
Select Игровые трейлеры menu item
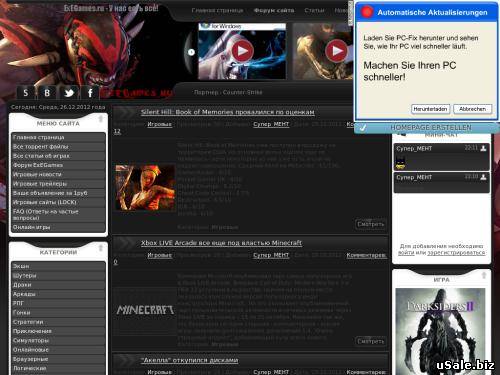pos(58,184)
